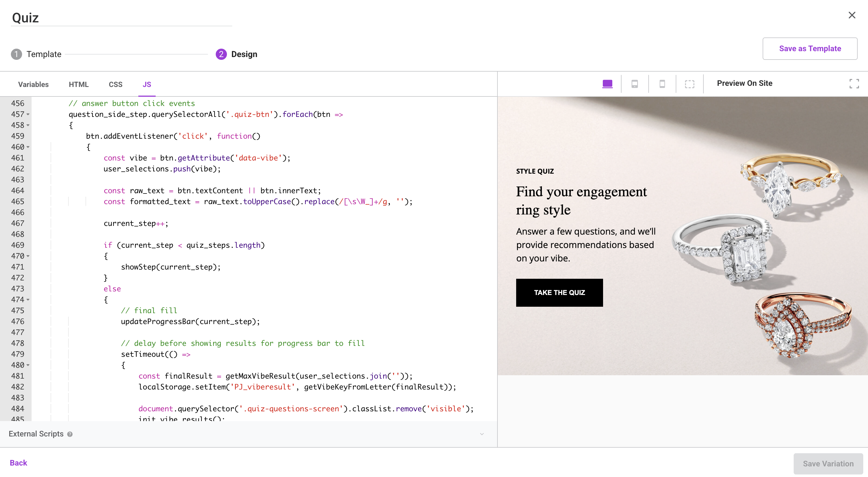Viewport: 868px width, 477px height.
Task: Switch to mobile phone preview icon
Action: (662, 84)
